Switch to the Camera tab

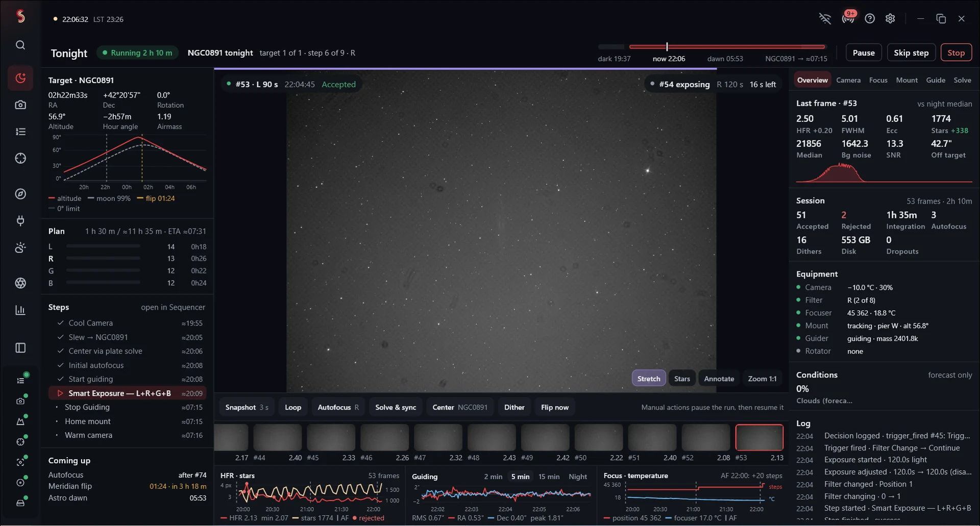pyautogui.click(x=848, y=80)
